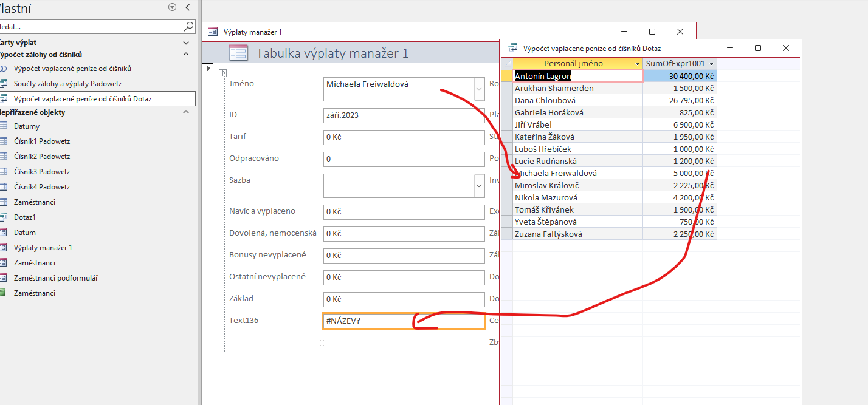This screenshot has height=405, width=868.
Task: Select the Michaela Freiwaldová row in query
Action: [507, 174]
